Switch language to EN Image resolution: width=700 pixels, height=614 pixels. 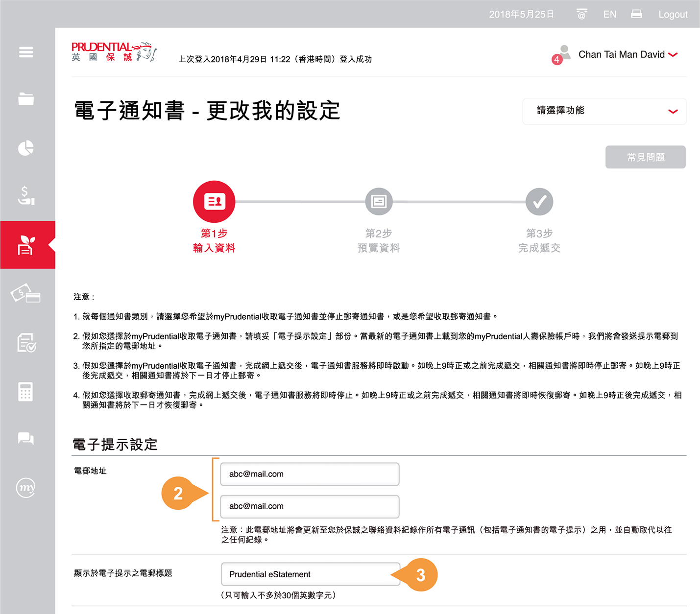[609, 14]
